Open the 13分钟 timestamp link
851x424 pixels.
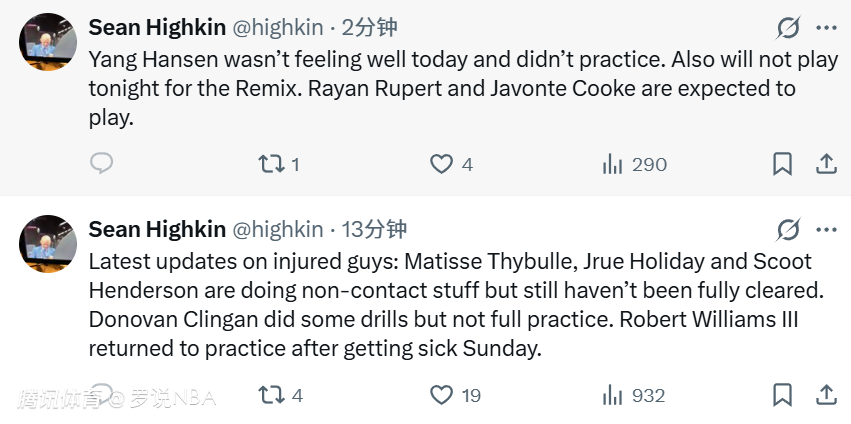(374, 230)
